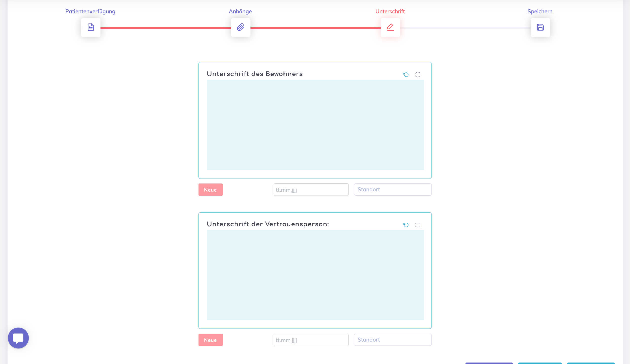Viewport: 630px width, 364px height.
Task: Expand Bewohner signature pad to fullscreen
Action: (x=418, y=75)
